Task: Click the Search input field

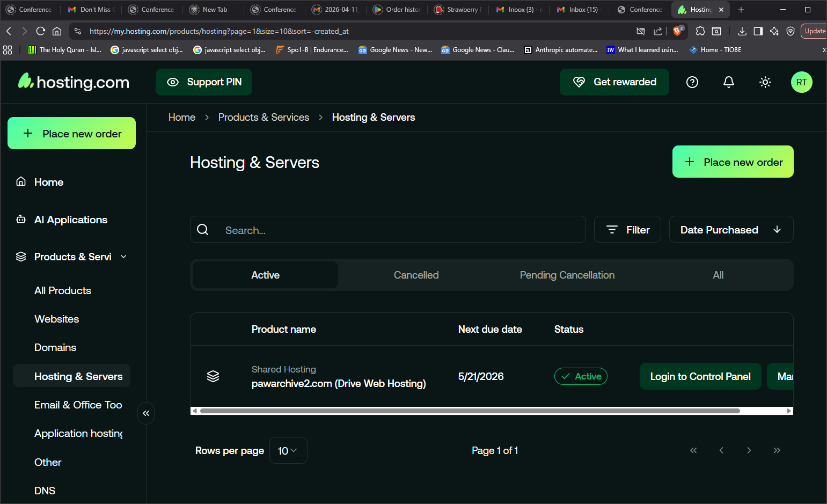Action: tap(397, 230)
